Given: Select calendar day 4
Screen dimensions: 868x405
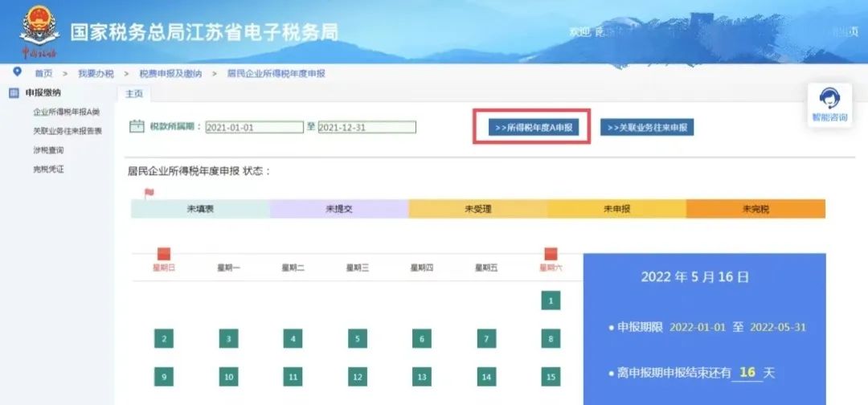Looking at the screenshot, I should pos(293,338).
